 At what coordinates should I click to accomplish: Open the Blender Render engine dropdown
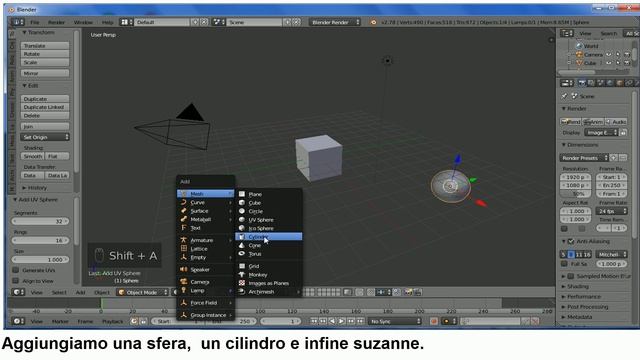[335, 22]
